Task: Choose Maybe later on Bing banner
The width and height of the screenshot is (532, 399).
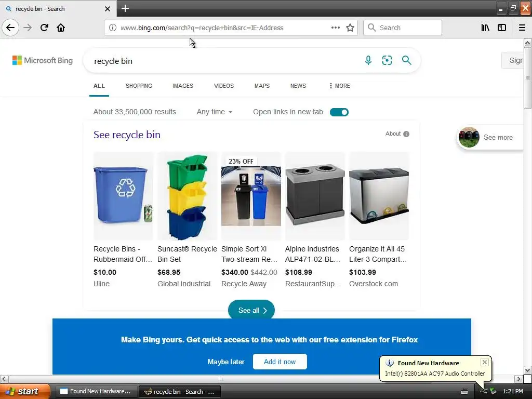Action: [x=225, y=362]
